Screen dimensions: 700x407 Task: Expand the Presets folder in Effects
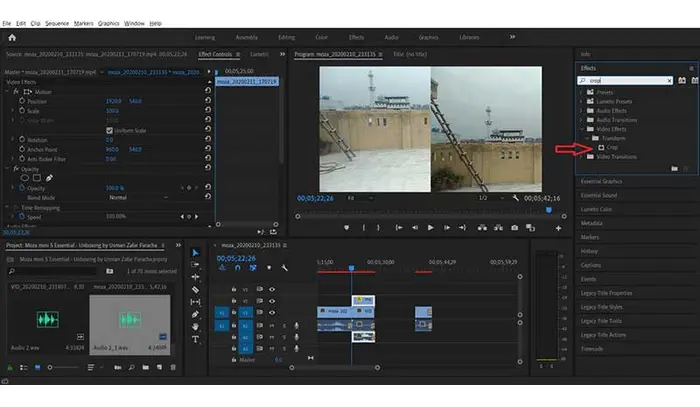tap(581, 92)
